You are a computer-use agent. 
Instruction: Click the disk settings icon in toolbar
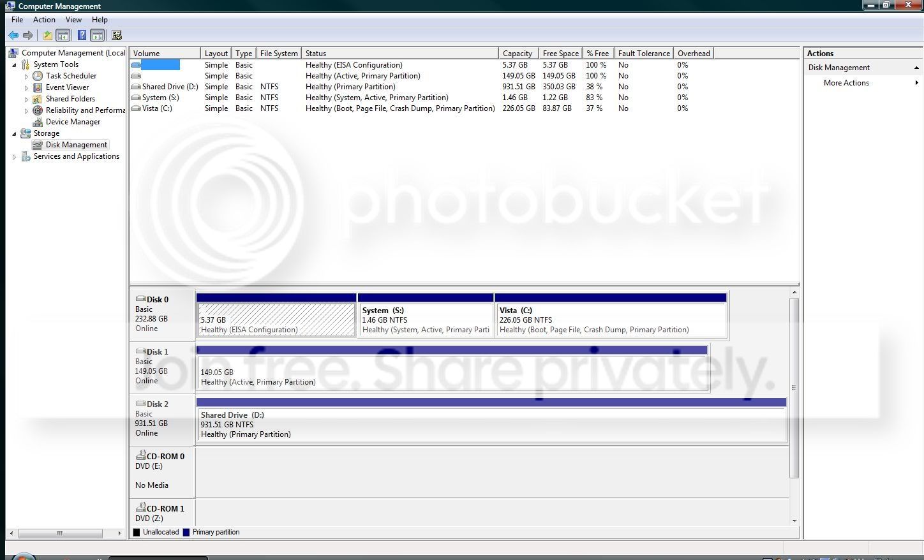tap(117, 36)
